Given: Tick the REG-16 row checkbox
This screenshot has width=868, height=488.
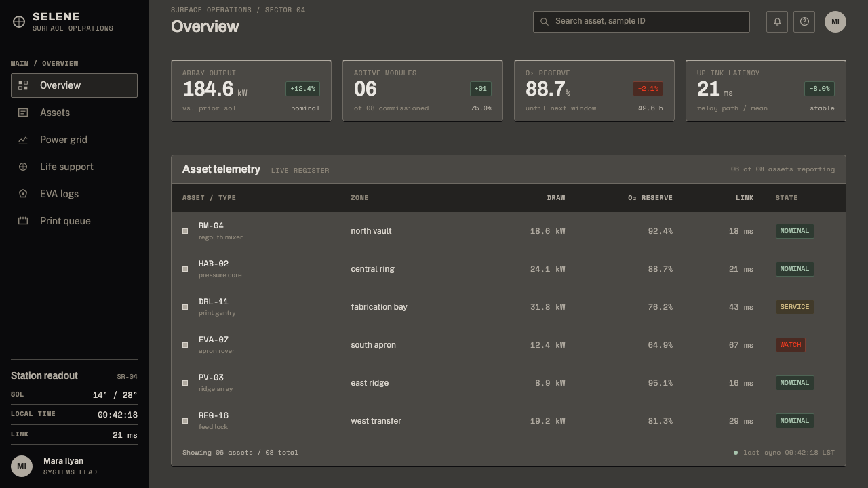Looking at the screenshot, I should (x=185, y=421).
